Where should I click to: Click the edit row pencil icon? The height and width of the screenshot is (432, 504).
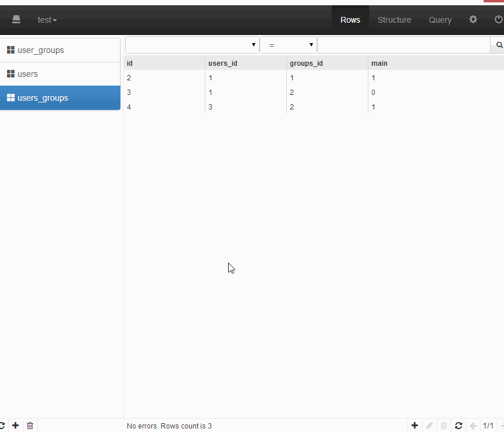pos(430,426)
